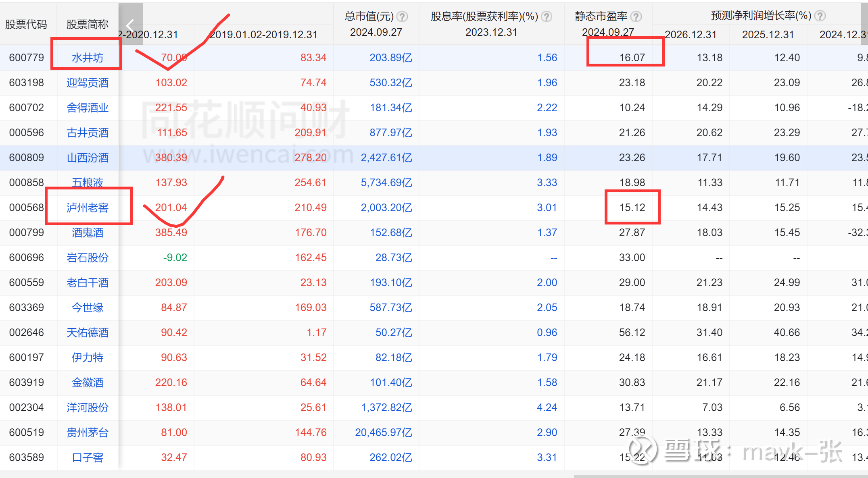
Task: Open stock link 口子窖
Action: click(x=88, y=457)
